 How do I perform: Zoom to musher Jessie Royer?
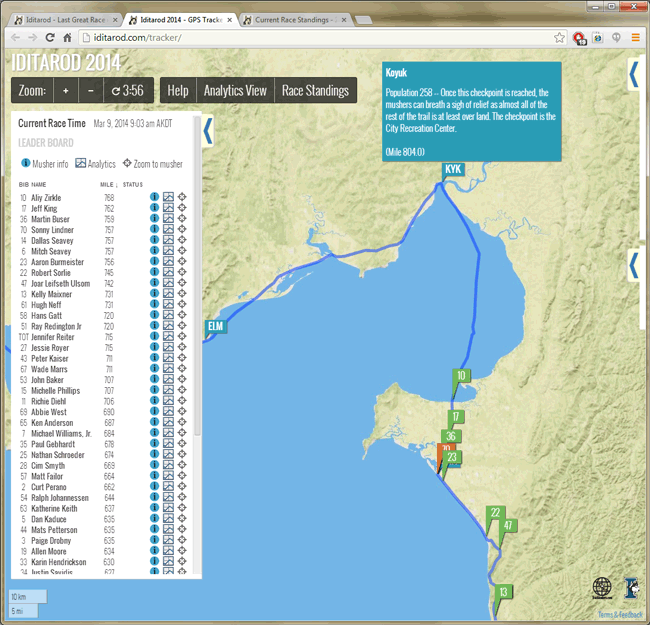pyautogui.click(x=182, y=347)
